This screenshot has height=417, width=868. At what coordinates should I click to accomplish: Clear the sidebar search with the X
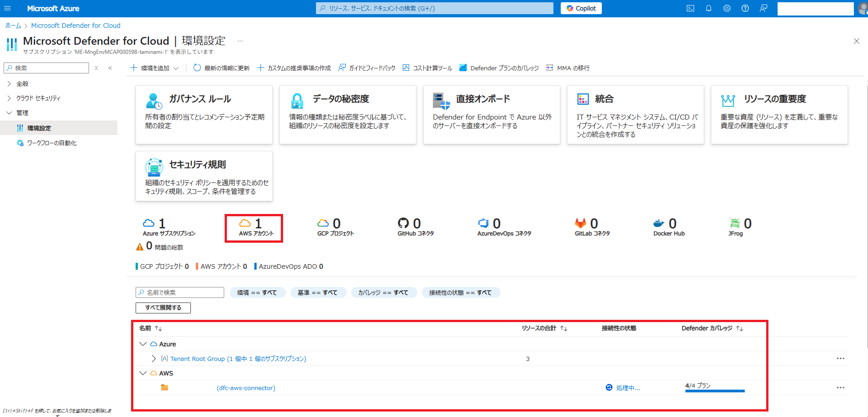coord(96,68)
